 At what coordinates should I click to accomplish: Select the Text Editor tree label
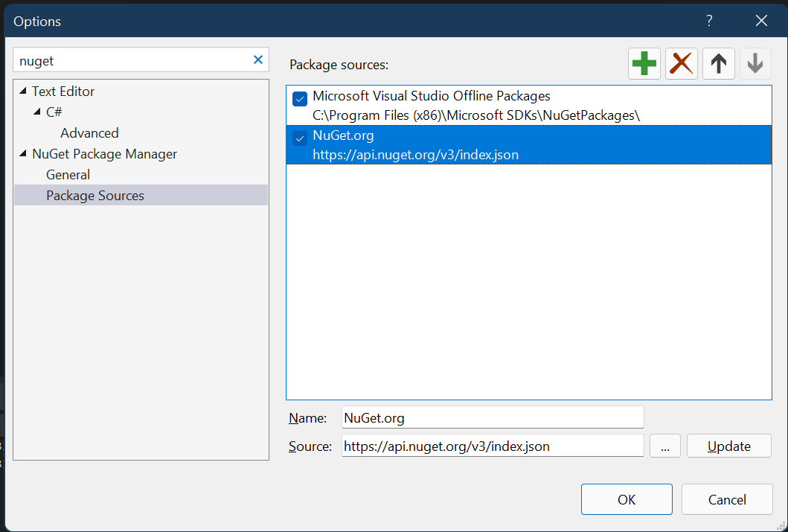(x=63, y=91)
